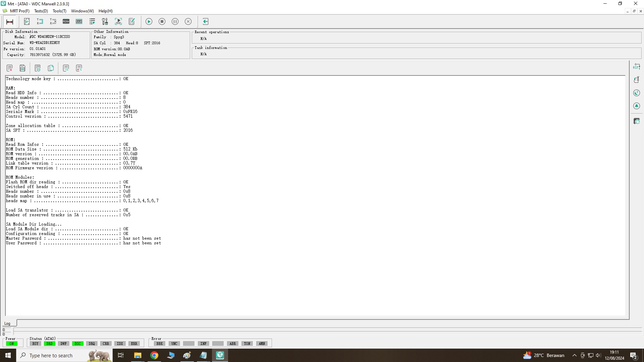The image size is (644, 362).
Task: Stop the task with the Stop button
Action: coord(162,21)
